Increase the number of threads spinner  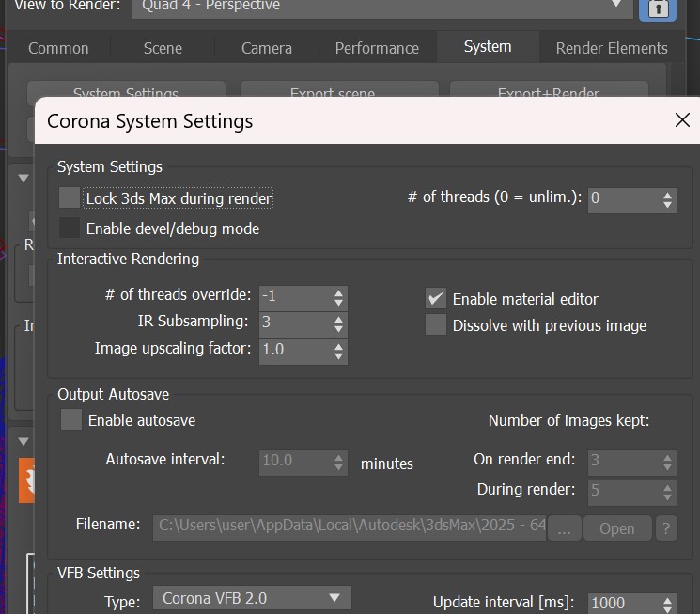(667, 196)
